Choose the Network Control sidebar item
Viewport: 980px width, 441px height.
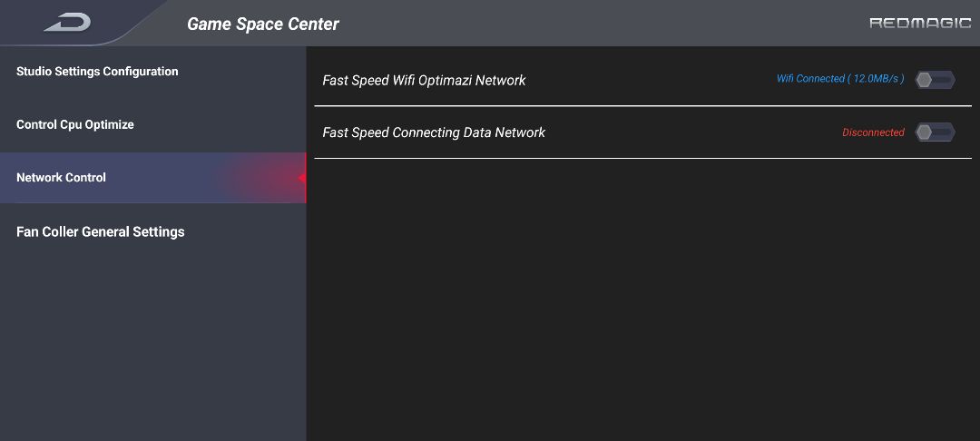tap(153, 178)
